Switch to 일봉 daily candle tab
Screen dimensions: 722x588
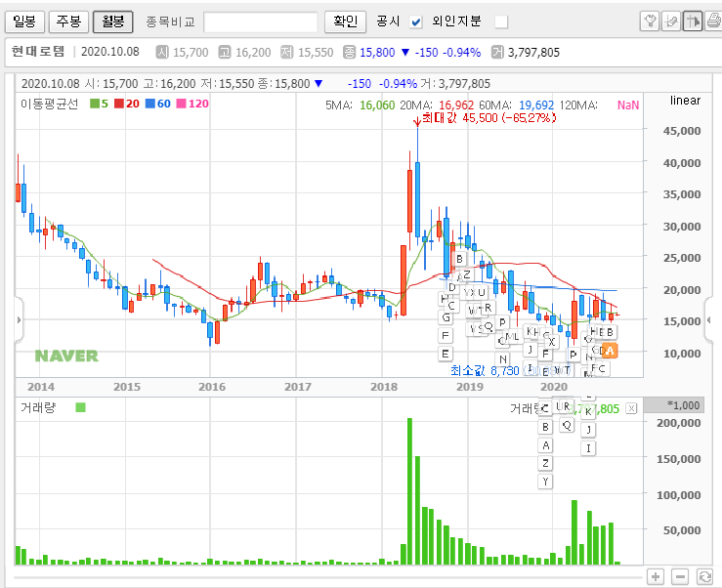point(24,21)
